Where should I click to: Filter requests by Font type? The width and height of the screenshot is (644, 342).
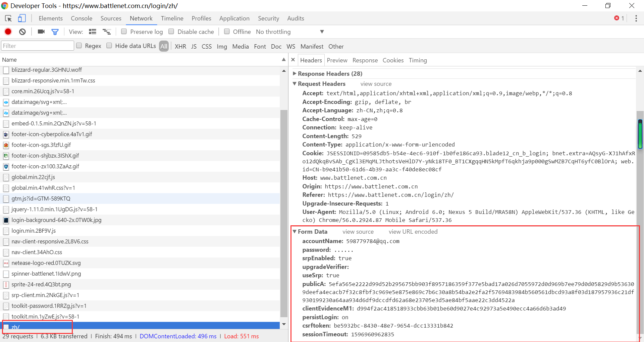260,46
